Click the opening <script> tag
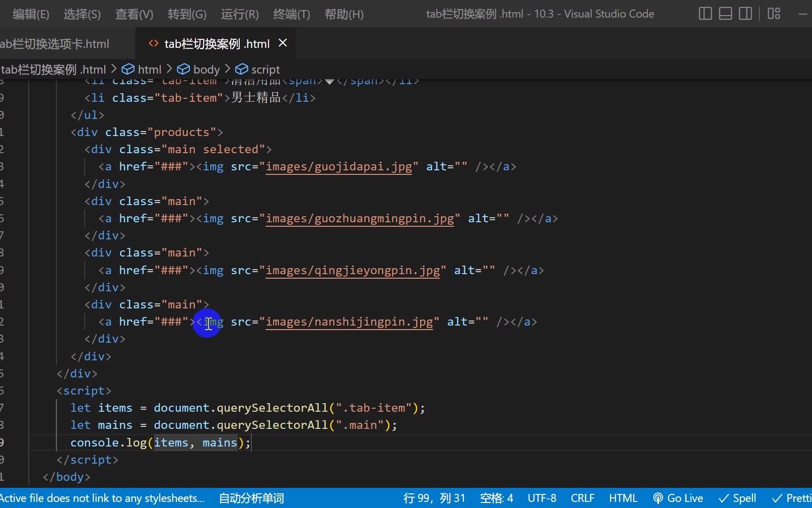Viewport: 812px width, 508px height. [x=84, y=391]
